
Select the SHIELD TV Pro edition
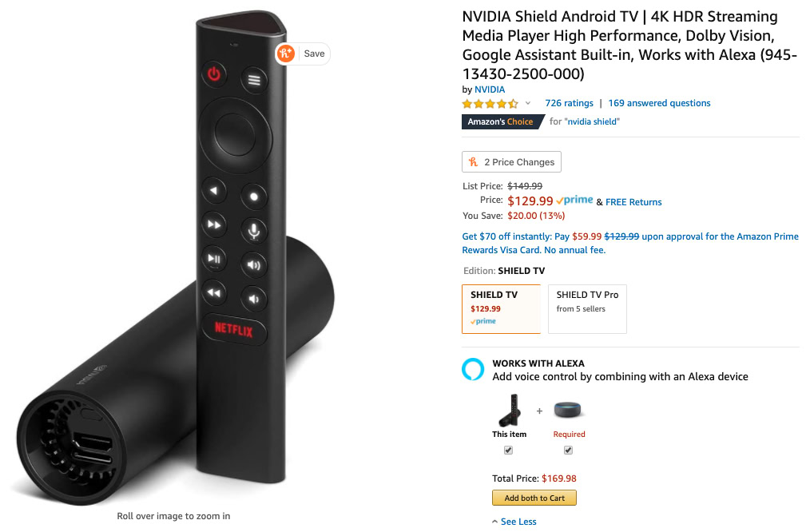pyautogui.click(x=587, y=309)
